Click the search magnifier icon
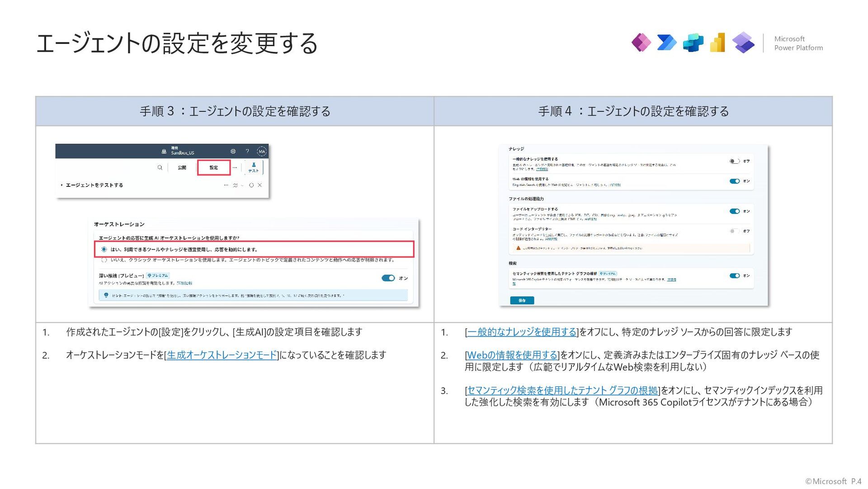The width and height of the screenshot is (868, 489). click(160, 167)
